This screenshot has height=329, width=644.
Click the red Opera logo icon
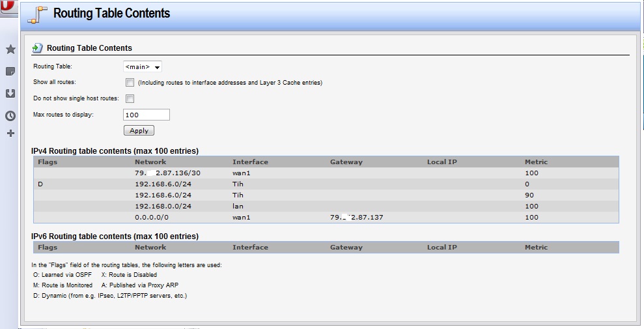point(7,7)
